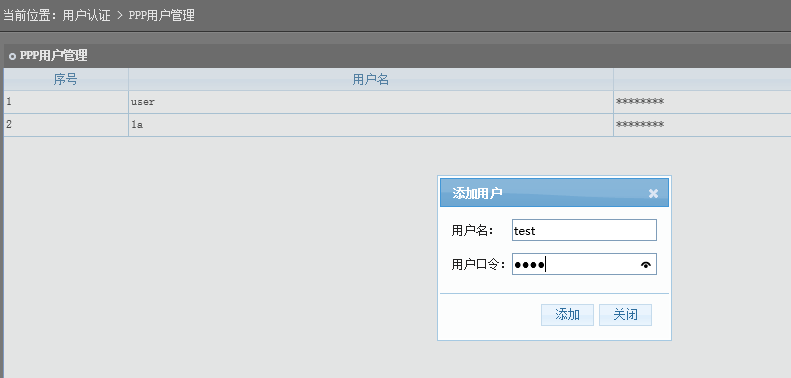Sort by the 用户名 column header
This screenshot has width=791, height=378.
pyautogui.click(x=370, y=79)
